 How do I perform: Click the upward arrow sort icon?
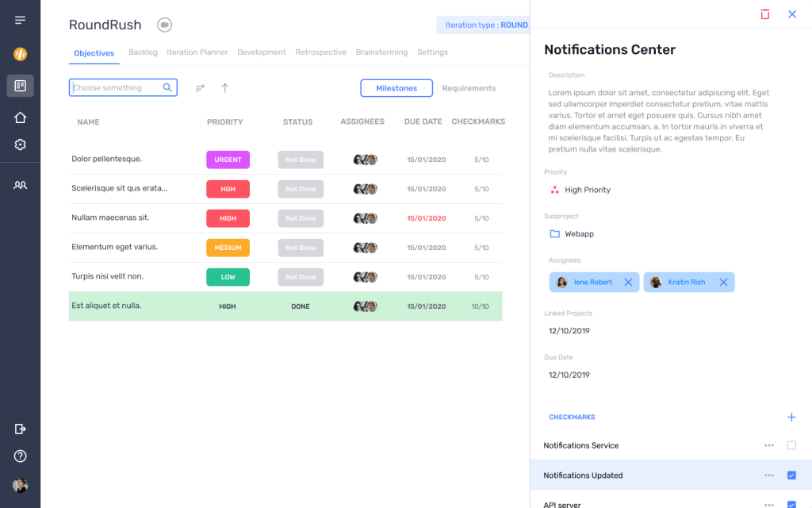pyautogui.click(x=224, y=88)
